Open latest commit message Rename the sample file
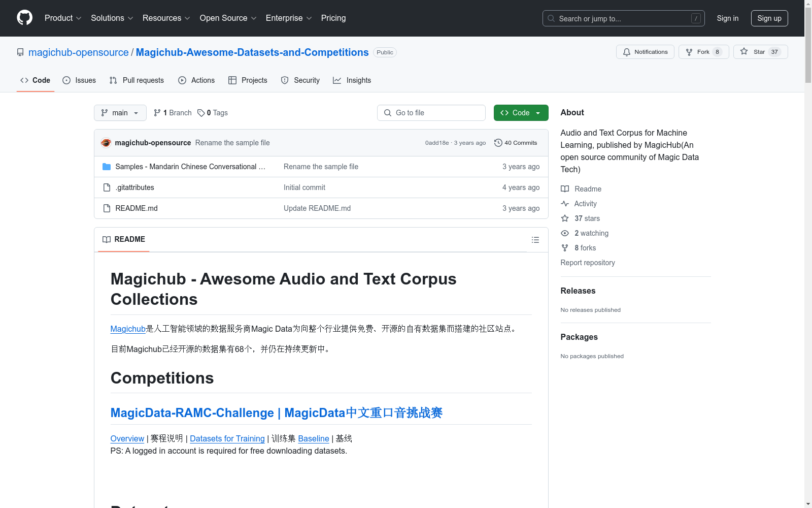The width and height of the screenshot is (812, 508). (x=232, y=143)
